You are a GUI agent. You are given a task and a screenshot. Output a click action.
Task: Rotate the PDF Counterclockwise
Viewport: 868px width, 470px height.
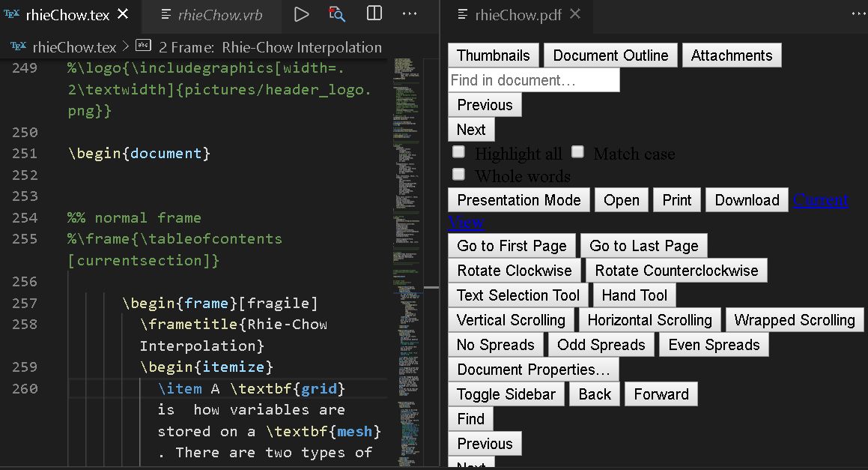point(676,271)
